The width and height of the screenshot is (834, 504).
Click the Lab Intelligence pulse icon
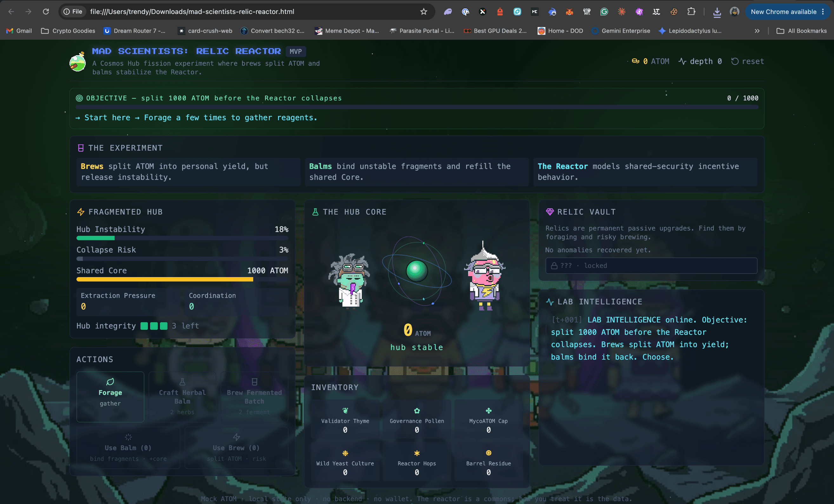pos(550,302)
